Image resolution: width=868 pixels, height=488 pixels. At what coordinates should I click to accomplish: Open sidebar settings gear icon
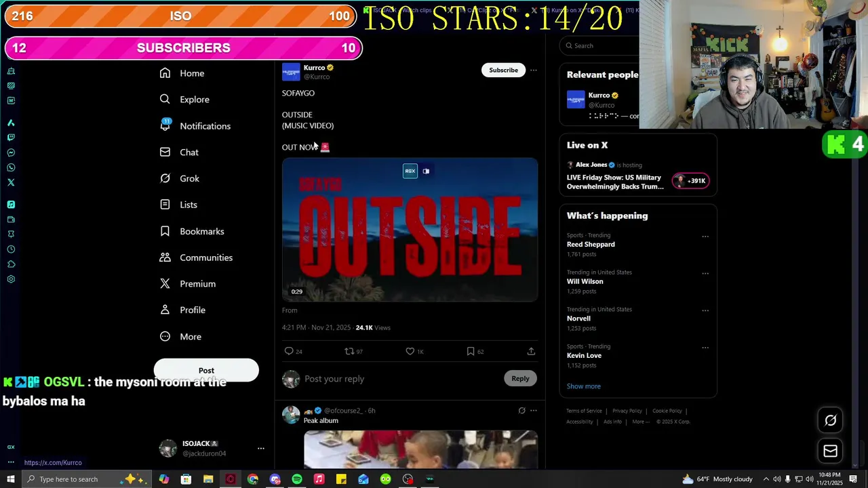point(11,279)
